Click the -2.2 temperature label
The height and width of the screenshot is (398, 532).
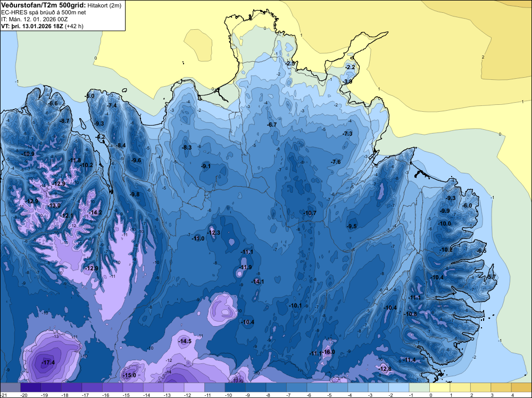[x=350, y=68]
